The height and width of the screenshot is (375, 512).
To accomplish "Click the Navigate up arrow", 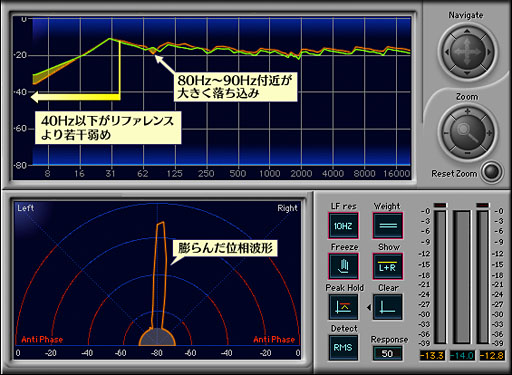I will tap(467, 31).
